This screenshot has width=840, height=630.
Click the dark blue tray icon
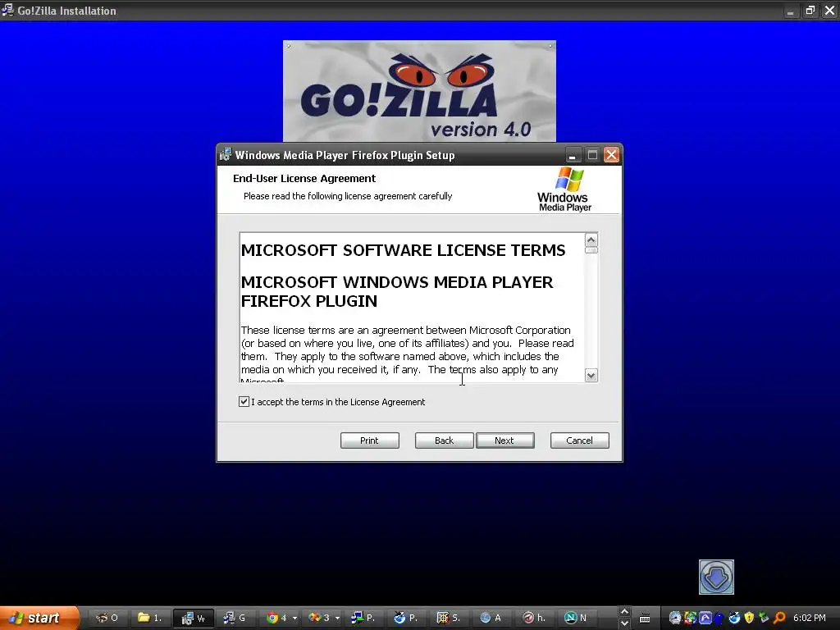click(719, 618)
